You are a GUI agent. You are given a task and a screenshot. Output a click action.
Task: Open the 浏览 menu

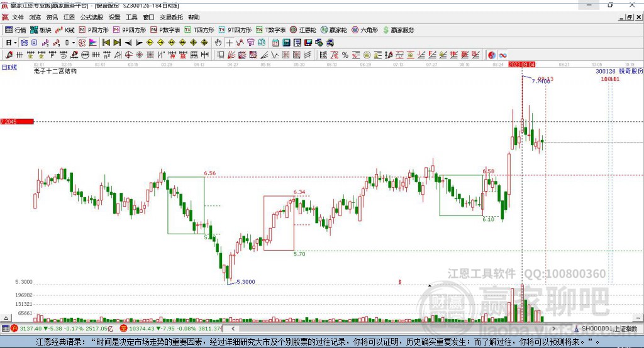[35, 17]
